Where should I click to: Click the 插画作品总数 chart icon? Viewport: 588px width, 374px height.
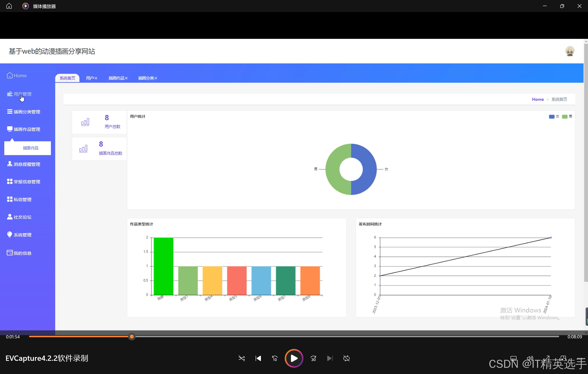83,149
